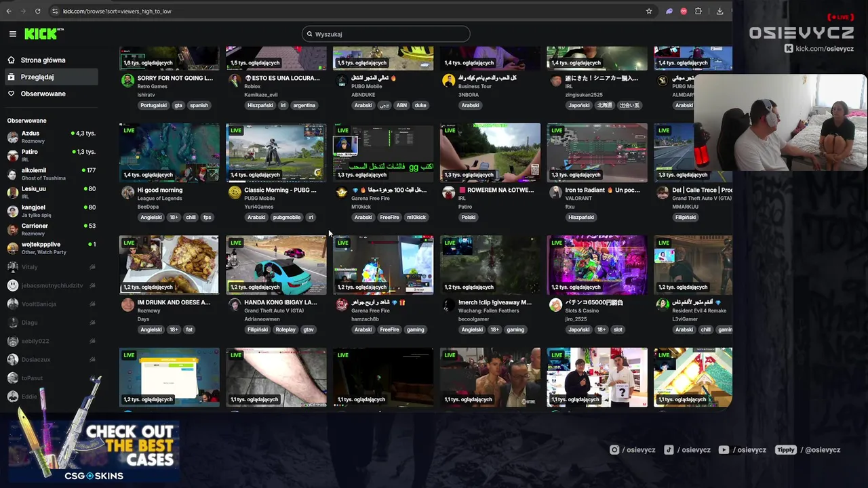Open jiro_2525 avatar on Slots & Casino stream
This screenshot has width=868, height=488.
555,305
